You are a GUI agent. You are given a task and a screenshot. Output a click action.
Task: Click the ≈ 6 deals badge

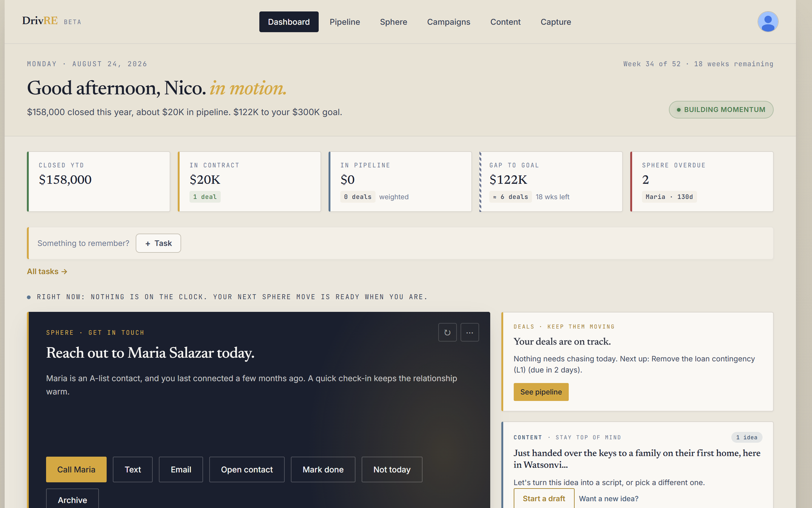pos(511,197)
